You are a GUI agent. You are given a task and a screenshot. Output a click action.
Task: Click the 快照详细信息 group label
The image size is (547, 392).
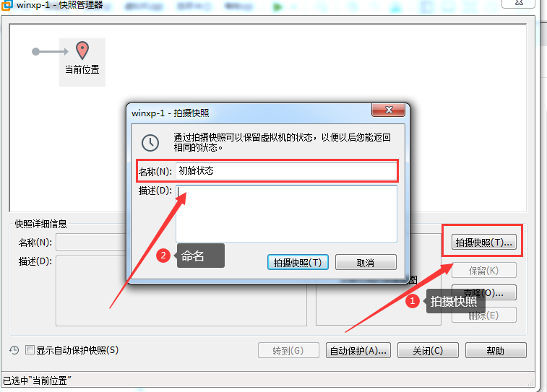[x=40, y=224]
